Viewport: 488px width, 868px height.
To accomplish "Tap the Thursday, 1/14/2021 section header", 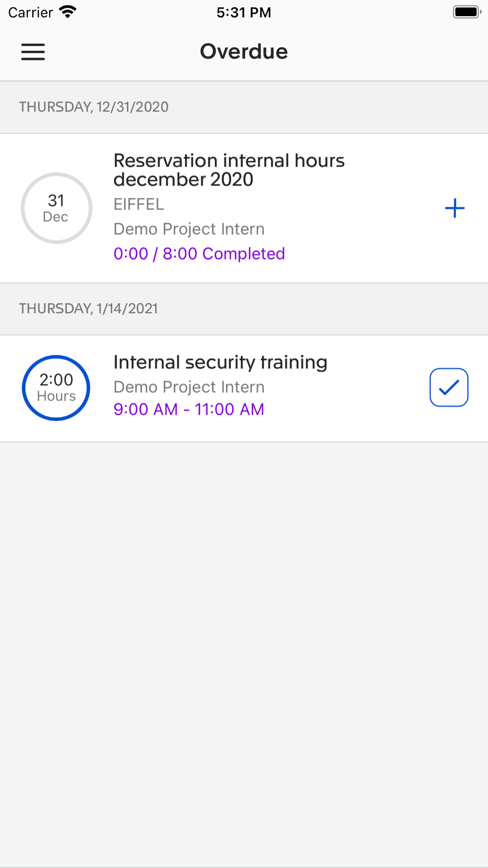I will point(244,309).
